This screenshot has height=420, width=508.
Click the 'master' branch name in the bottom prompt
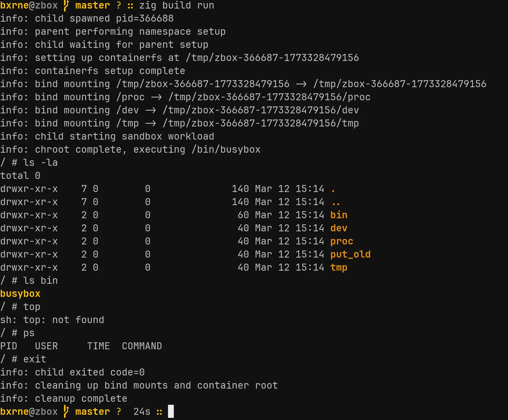[x=92, y=411]
